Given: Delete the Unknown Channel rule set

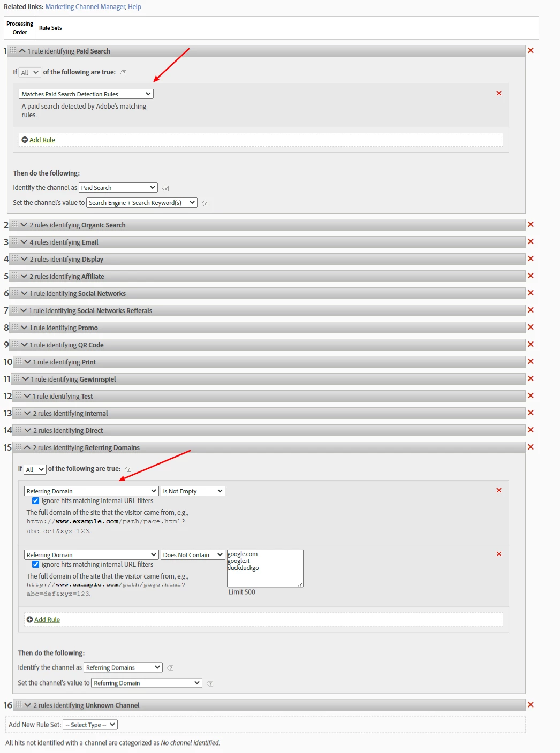Looking at the screenshot, I should click(x=531, y=705).
